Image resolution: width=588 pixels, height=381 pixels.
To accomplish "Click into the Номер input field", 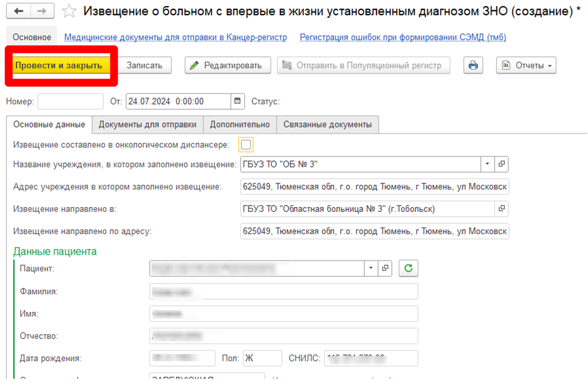I will (70, 101).
